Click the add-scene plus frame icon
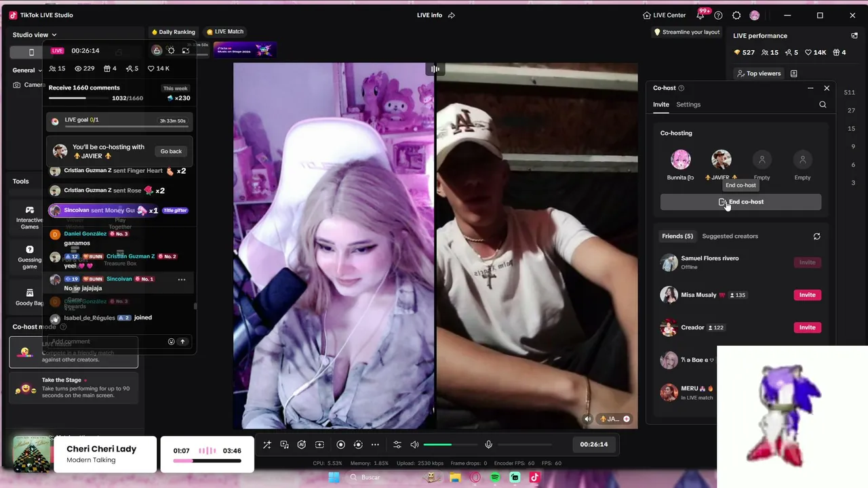 click(319, 445)
